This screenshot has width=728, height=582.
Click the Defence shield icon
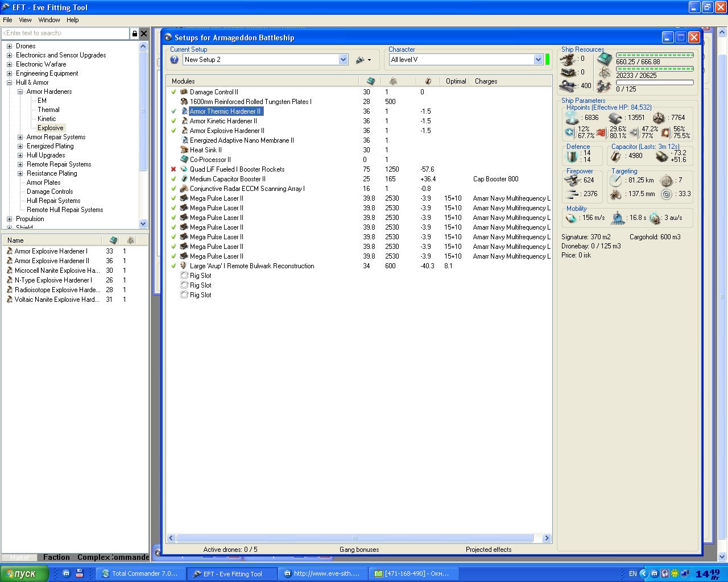pyautogui.click(x=572, y=156)
